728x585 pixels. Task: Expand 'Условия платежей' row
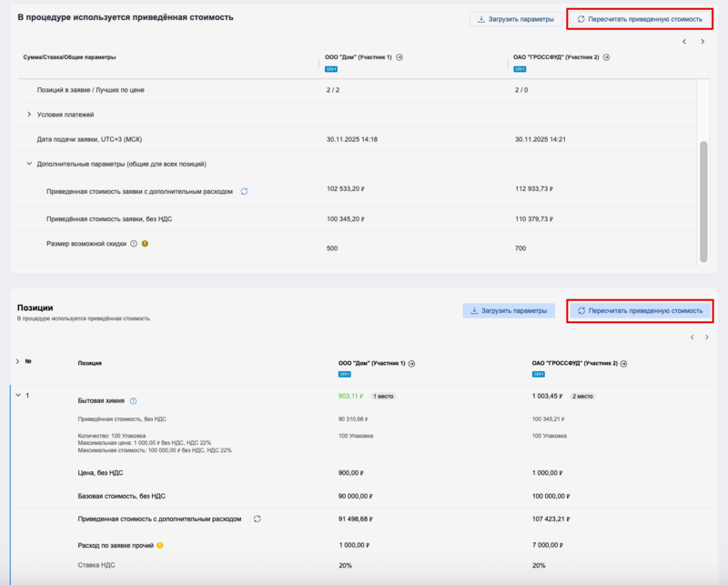(29, 115)
